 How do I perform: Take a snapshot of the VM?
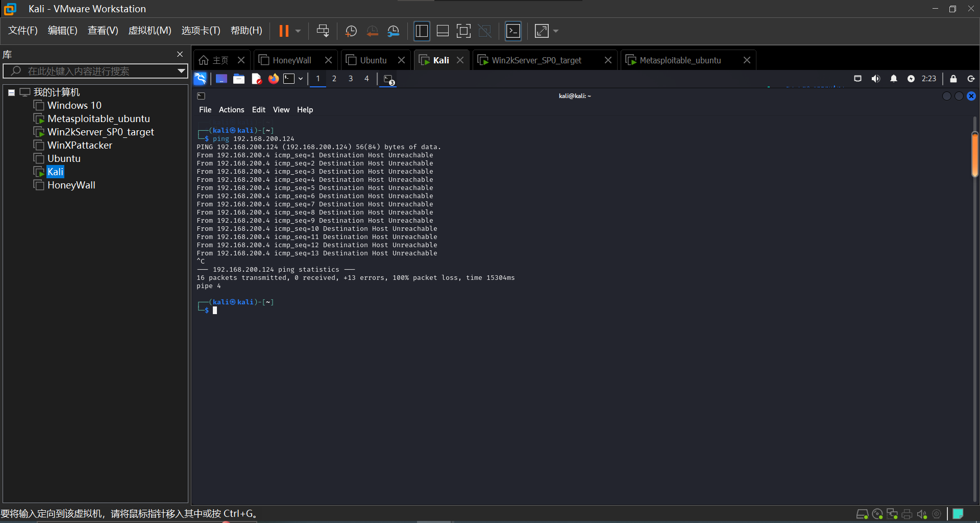(x=351, y=31)
